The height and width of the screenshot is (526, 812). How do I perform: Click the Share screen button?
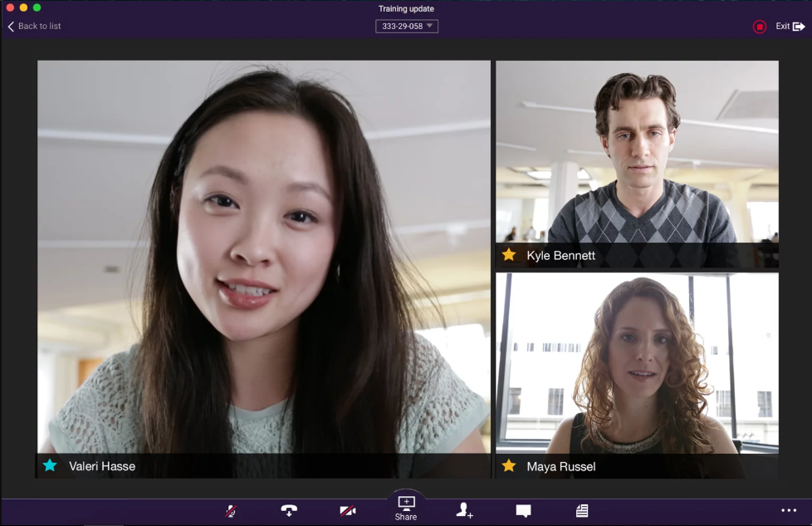pyautogui.click(x=406, y=508)
